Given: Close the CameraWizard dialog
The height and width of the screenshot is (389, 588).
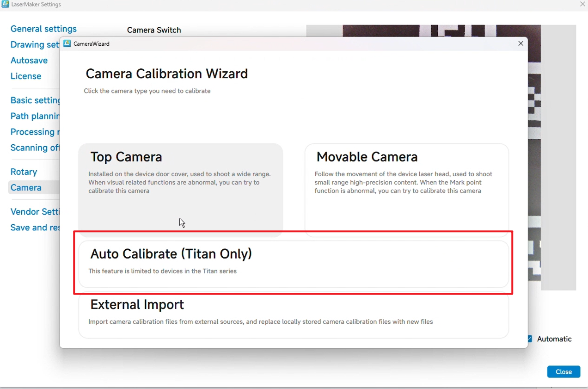Looking at the screenshot, I should 521,43.
